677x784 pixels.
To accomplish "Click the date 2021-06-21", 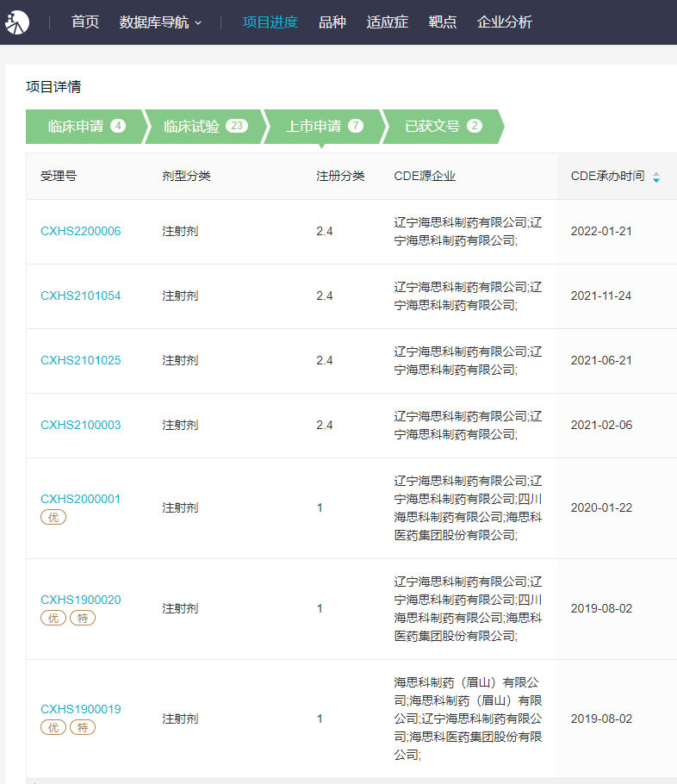I will 601,360.
